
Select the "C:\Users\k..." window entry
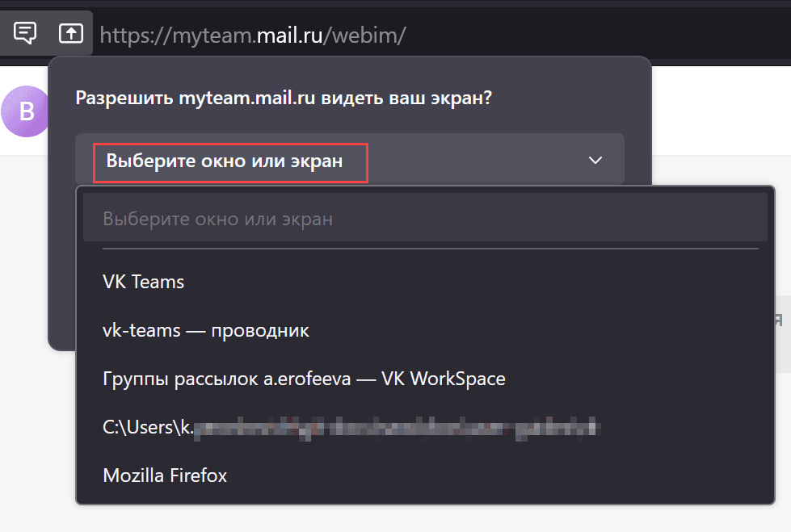425,427
